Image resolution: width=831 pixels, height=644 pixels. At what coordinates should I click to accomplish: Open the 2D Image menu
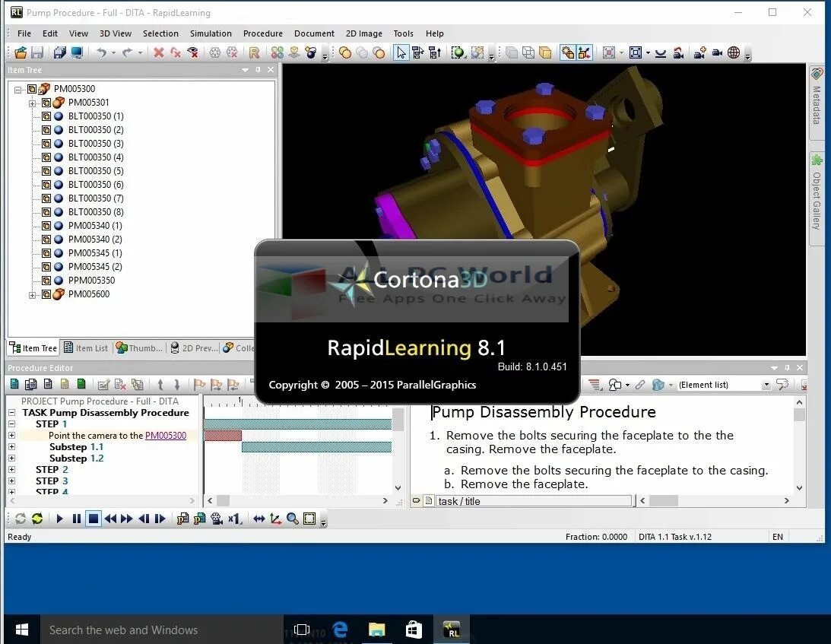click(x=363, y=33)
